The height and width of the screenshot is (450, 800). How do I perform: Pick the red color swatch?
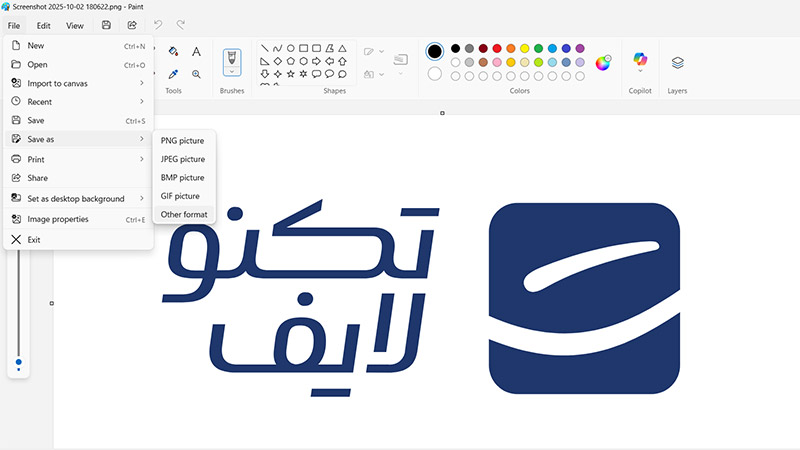click(x=497, y=48)
